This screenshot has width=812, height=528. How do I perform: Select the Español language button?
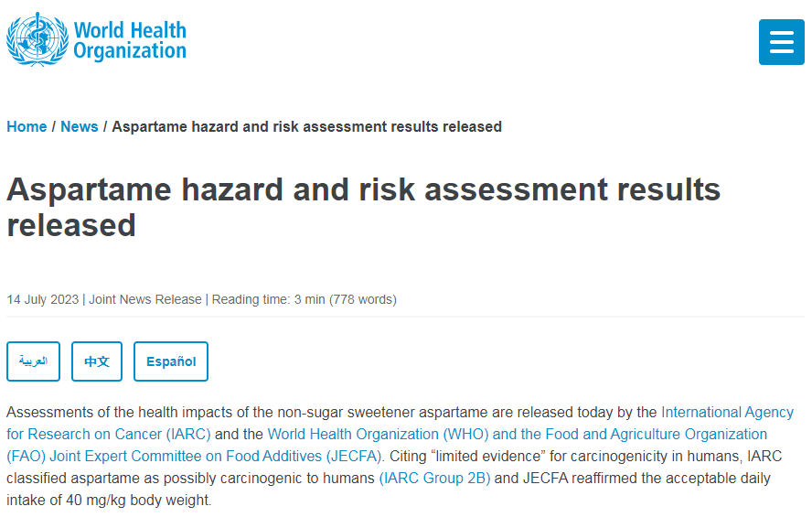171,361
